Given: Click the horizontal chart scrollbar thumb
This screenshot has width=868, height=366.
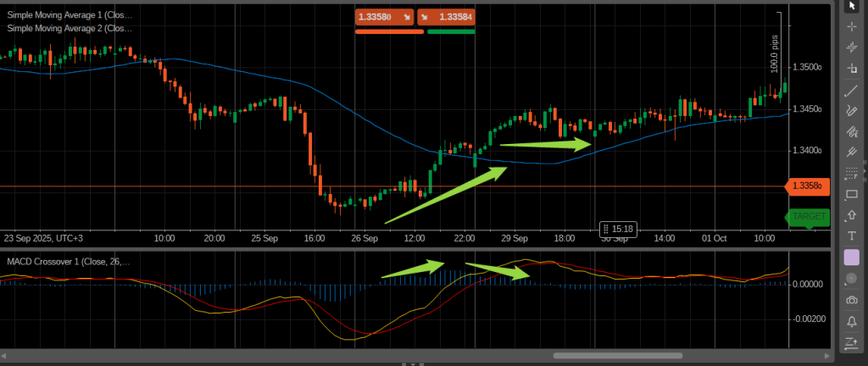Looking at the screenshot, I should pos(617,356).
